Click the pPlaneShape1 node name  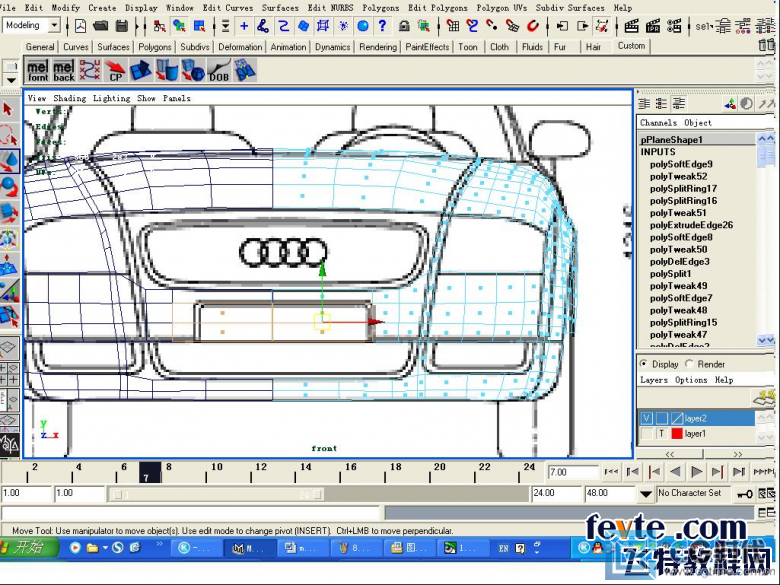point(672,140)
